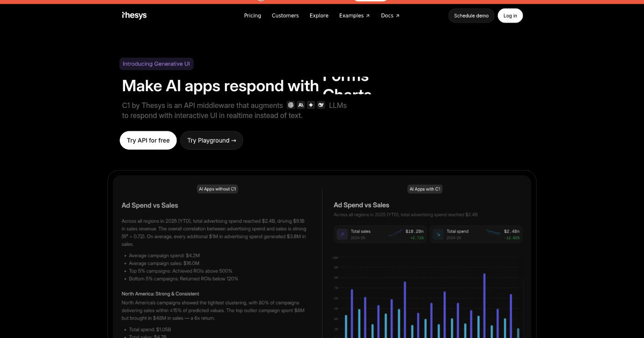Click the arrow icon inside Try Playground button

pyautogui.click(x=233, y=140)
